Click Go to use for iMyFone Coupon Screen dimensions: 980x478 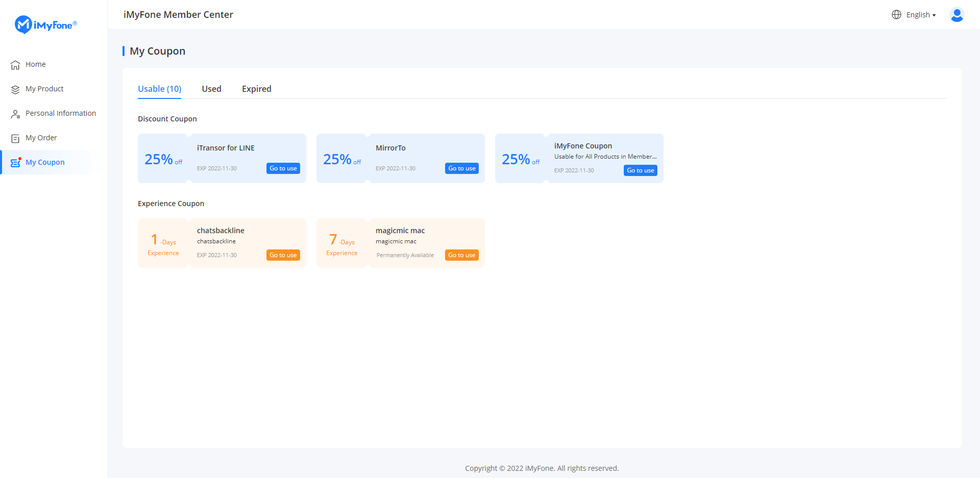[x=641, y=170]
